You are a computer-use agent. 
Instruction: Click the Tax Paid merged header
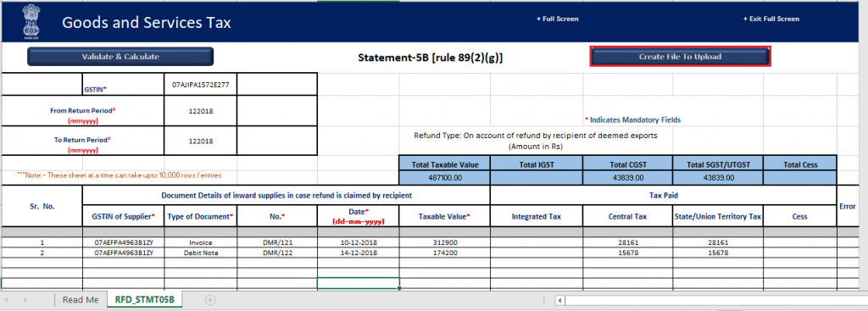663,196
